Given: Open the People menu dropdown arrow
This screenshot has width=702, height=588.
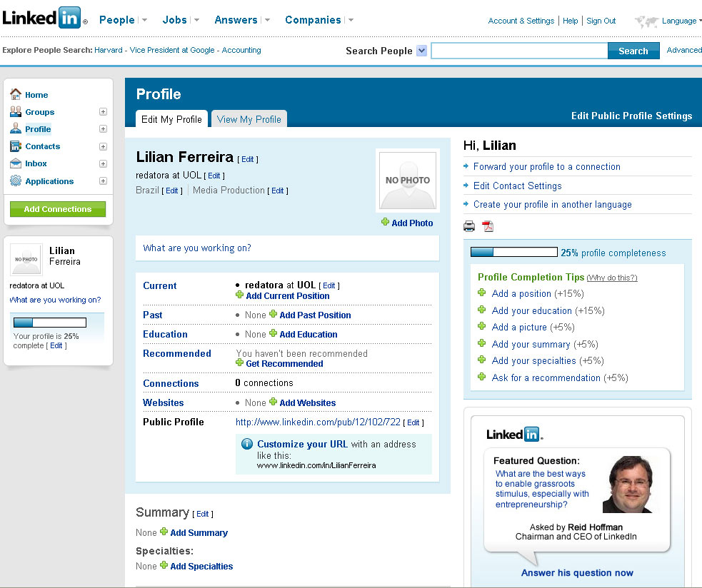Looking at the screenshot, I should point(144,20).
